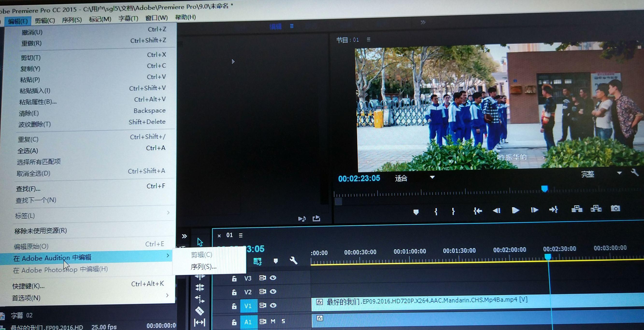Click the 快捷键(K)... menu entry
The image size is (644, 330).
(29, 286)
